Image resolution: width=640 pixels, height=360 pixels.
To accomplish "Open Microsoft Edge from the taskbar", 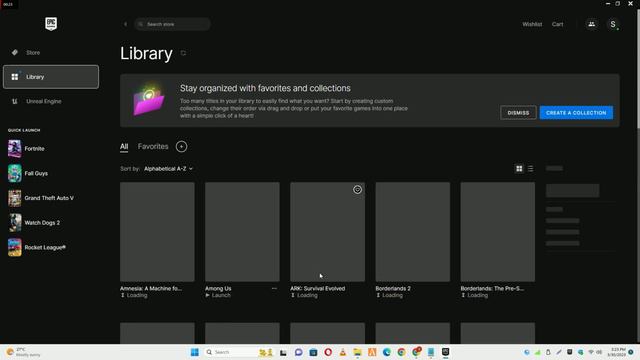I will [x=387, y=352].
